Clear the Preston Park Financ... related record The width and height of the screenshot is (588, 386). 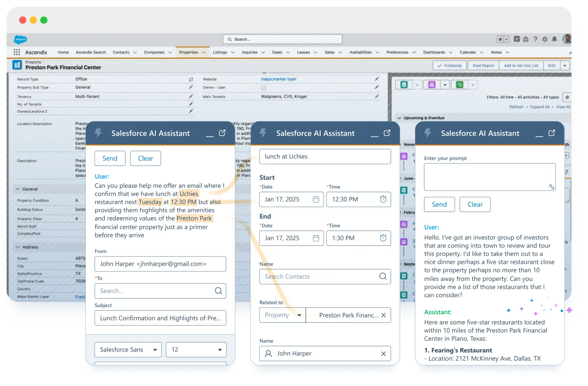(383, 315)
